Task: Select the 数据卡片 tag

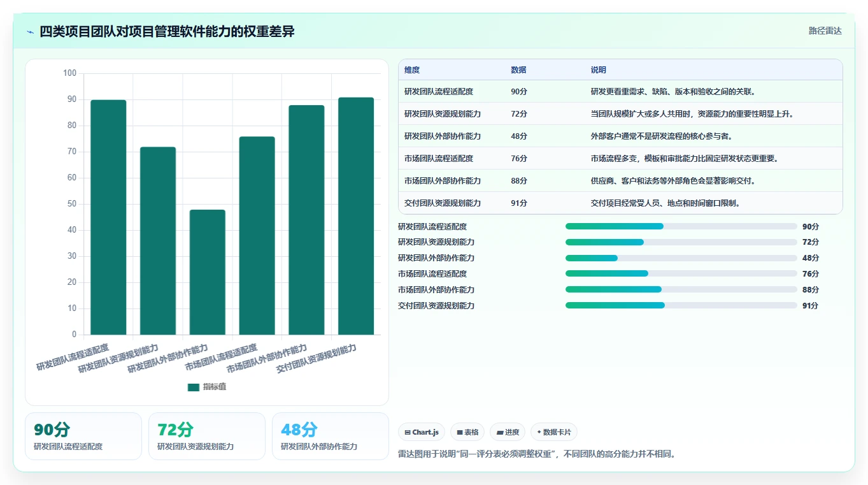Action: pyautogui.click(x=554, y=432)
